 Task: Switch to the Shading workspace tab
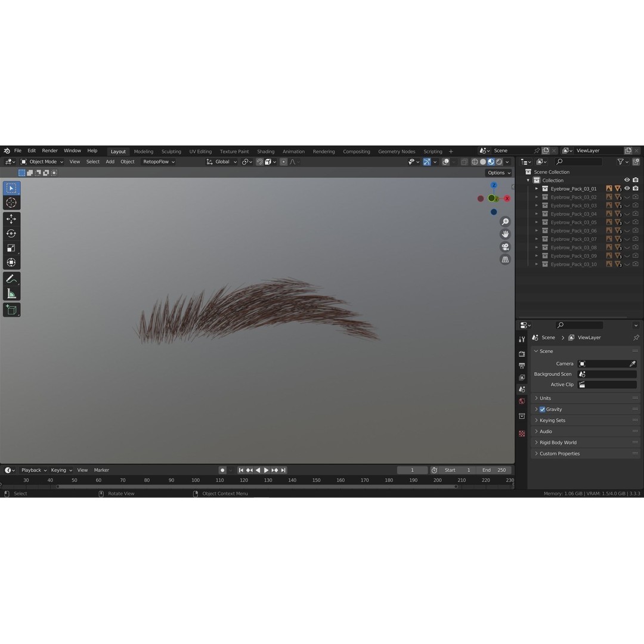tap(266, 151)
